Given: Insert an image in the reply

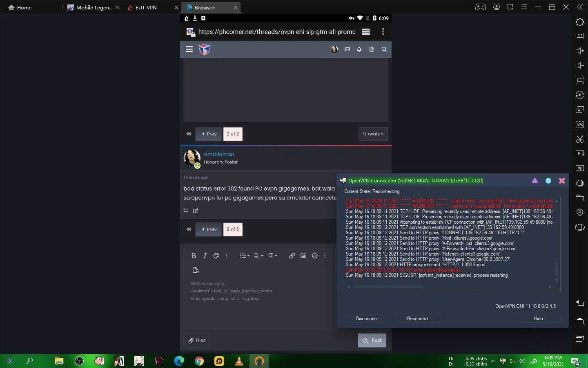Looking at the screenshot, I should tap(303, 256).
